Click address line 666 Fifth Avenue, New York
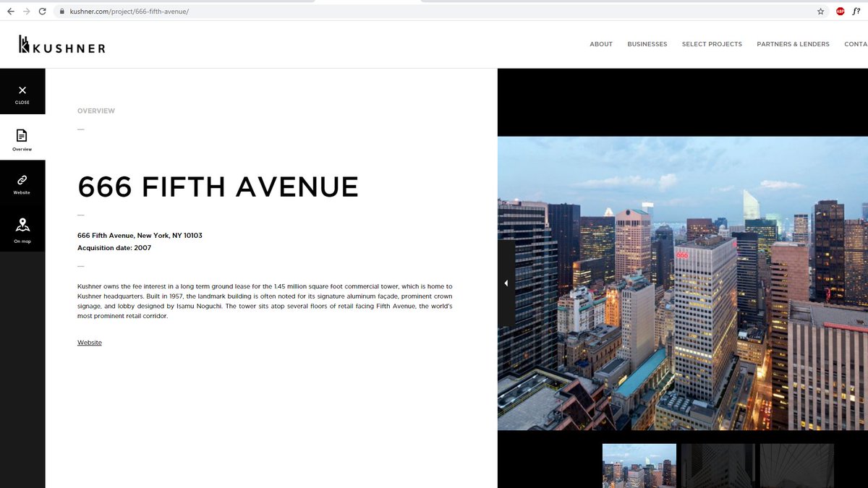The width and height of the screenshot is (868, 488). pyautogui.click(x=140, y=236)
